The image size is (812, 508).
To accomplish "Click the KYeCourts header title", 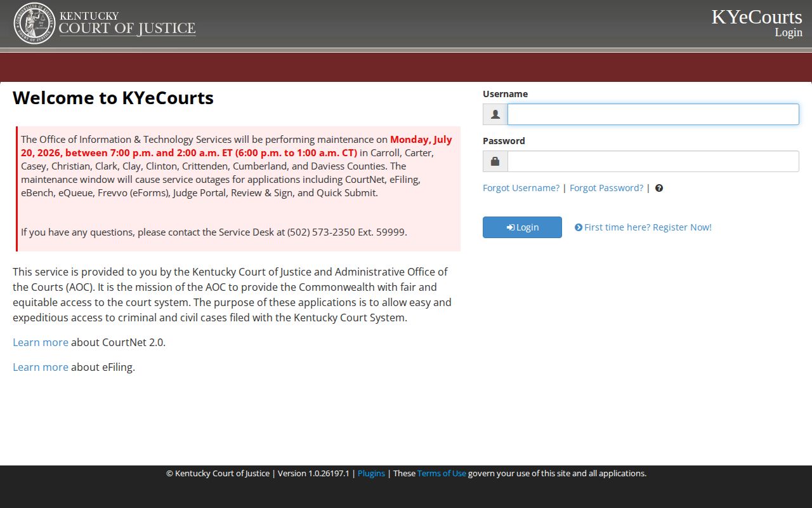I will point(757,17).
